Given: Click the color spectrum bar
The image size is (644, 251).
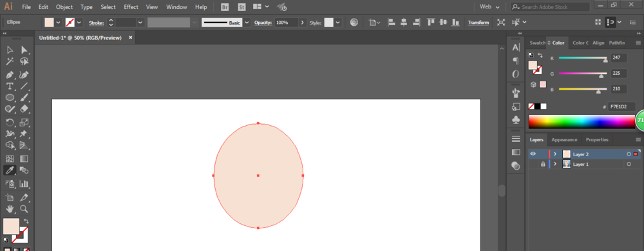Looking at the screenshot, I should [x=582, y=122].
